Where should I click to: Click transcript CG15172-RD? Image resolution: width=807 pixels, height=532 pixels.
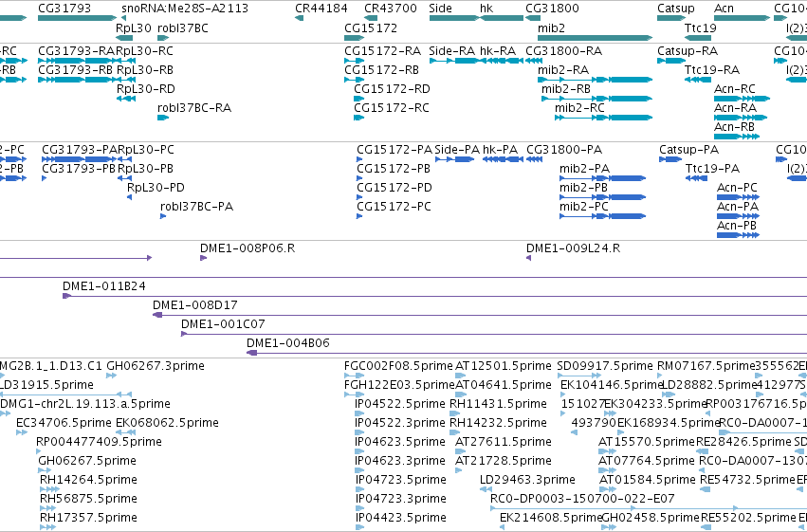pyautogui.click(x=392, y=88)
